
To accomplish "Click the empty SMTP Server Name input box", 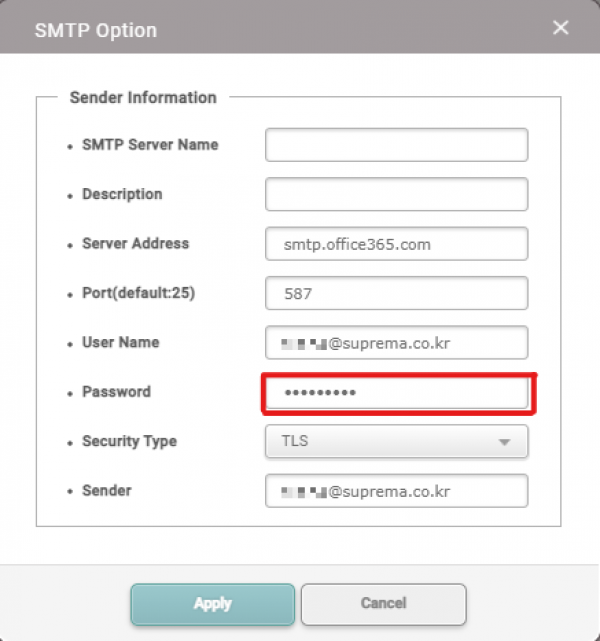I will coord(396,145).
